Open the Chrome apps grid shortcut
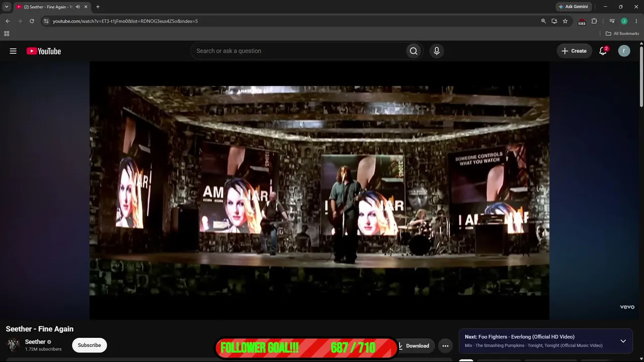 point(7,34)
